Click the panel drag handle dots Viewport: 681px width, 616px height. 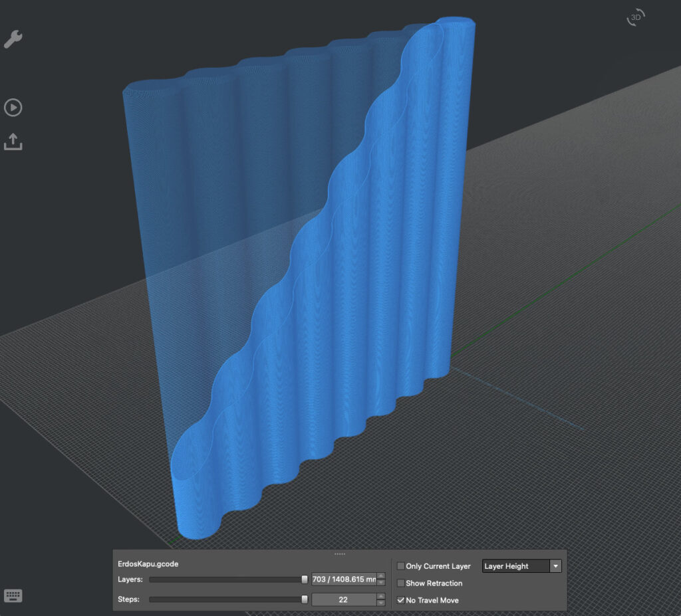340,554
